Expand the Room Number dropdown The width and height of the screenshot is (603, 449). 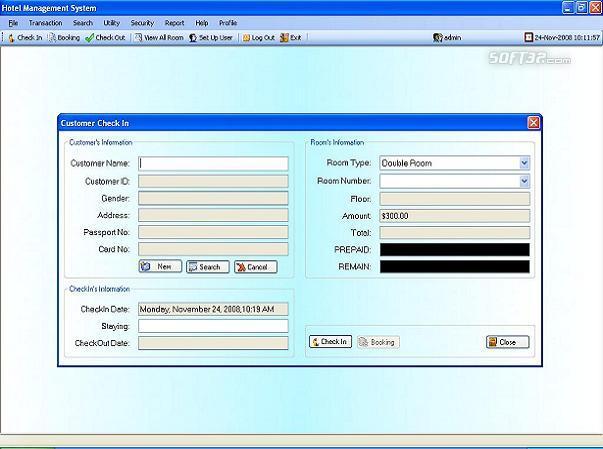(524, 181)
